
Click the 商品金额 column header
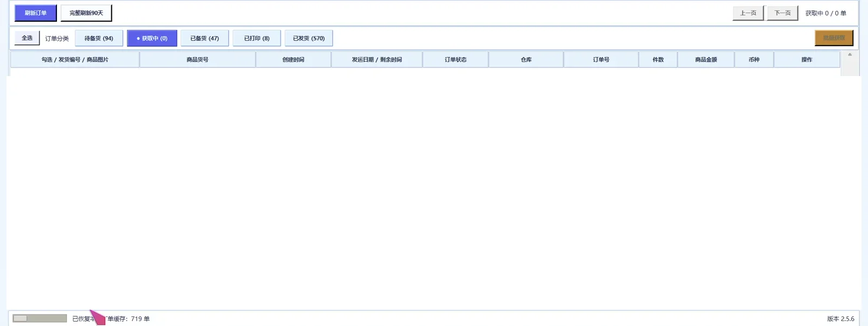pyautogui.click(x=706, y=59)
